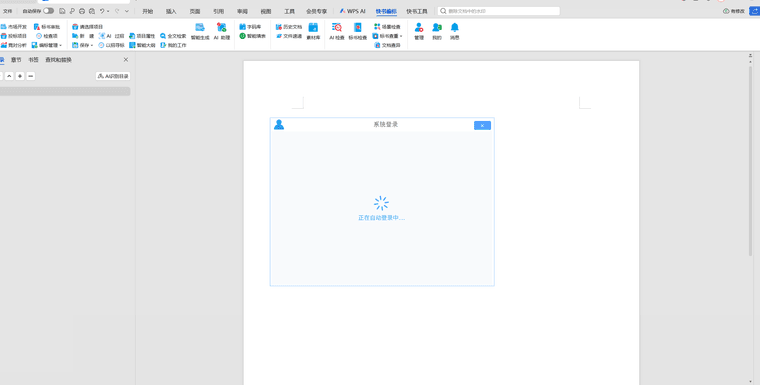Click the undo arrow icon
760x385 pixels.
(102, 11)
